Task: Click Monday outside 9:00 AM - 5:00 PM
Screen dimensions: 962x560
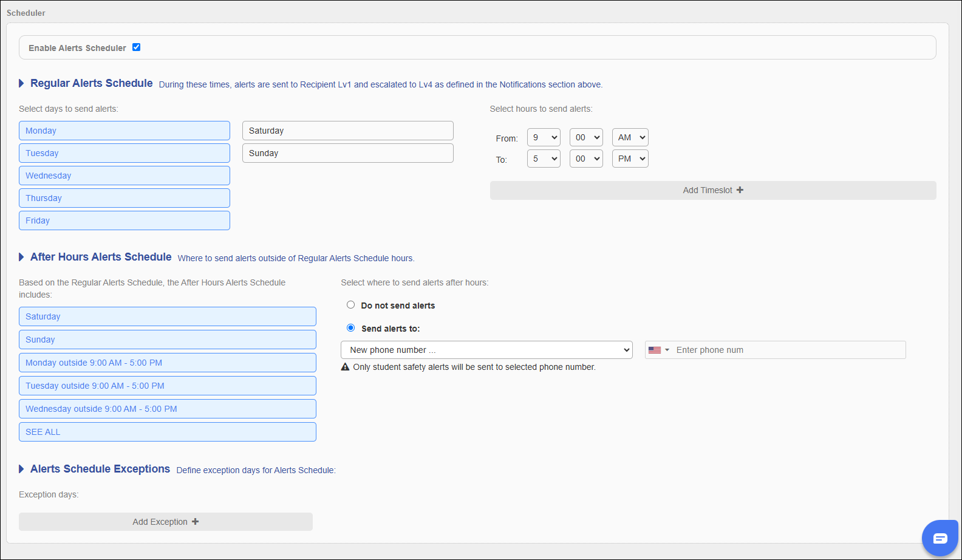Action: 168,363
